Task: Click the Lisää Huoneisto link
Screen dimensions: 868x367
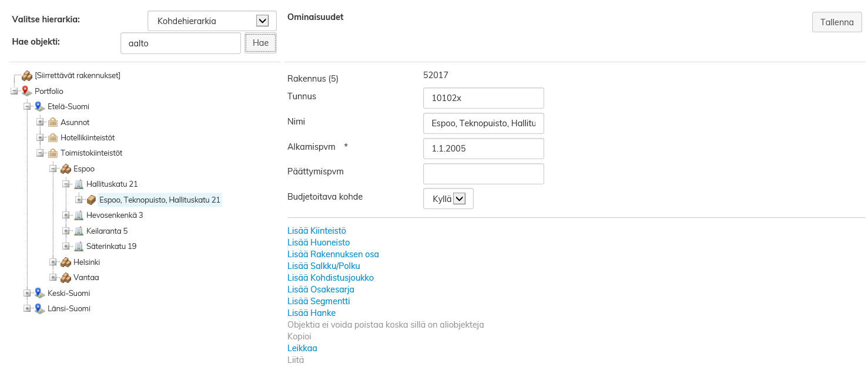Action: pos(319,243)
